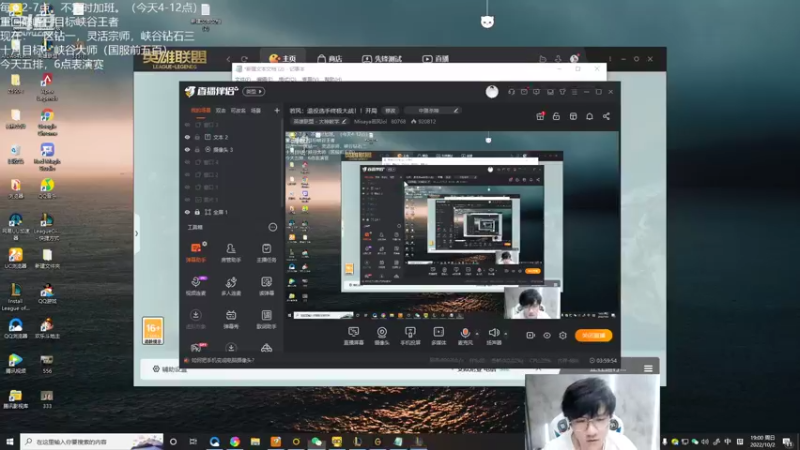Toggle visibility of hidden 窗口 4 source
This screenshot has width=800, height=450.
click(x=187, y=162)
